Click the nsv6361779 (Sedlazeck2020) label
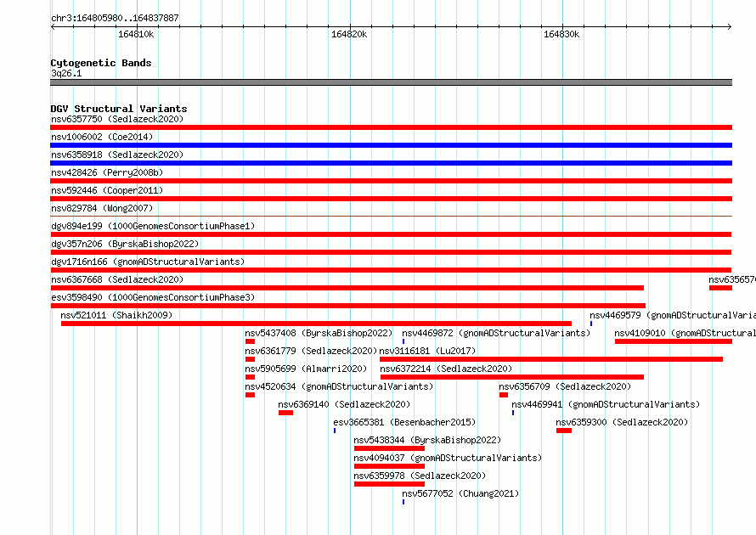Image resolution: width=756 pixels, height=535 pixels. (x=311, y=351)
